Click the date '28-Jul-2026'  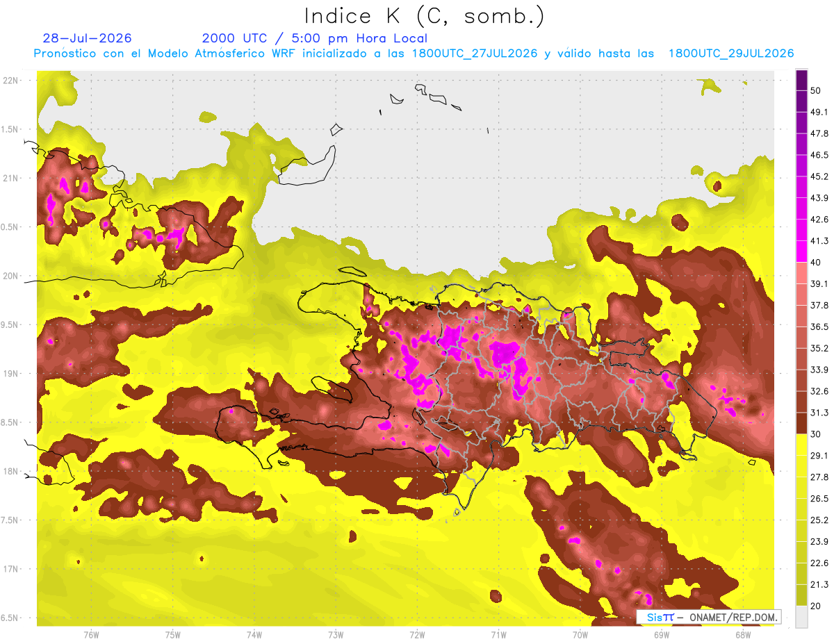coord(87,38)
